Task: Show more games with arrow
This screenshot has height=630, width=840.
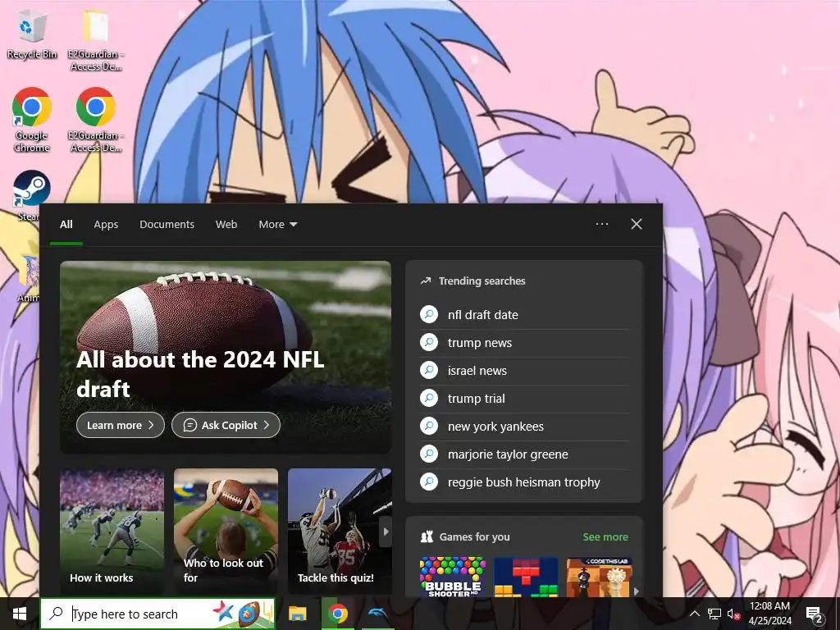Action: tap(637, 591)
